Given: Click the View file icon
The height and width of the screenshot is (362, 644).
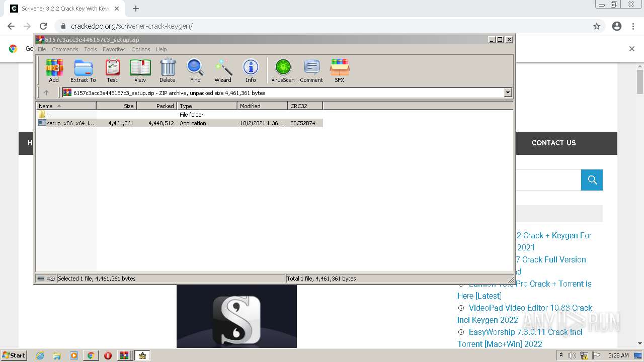Looking at the screenshot, I should pos(140,71).
